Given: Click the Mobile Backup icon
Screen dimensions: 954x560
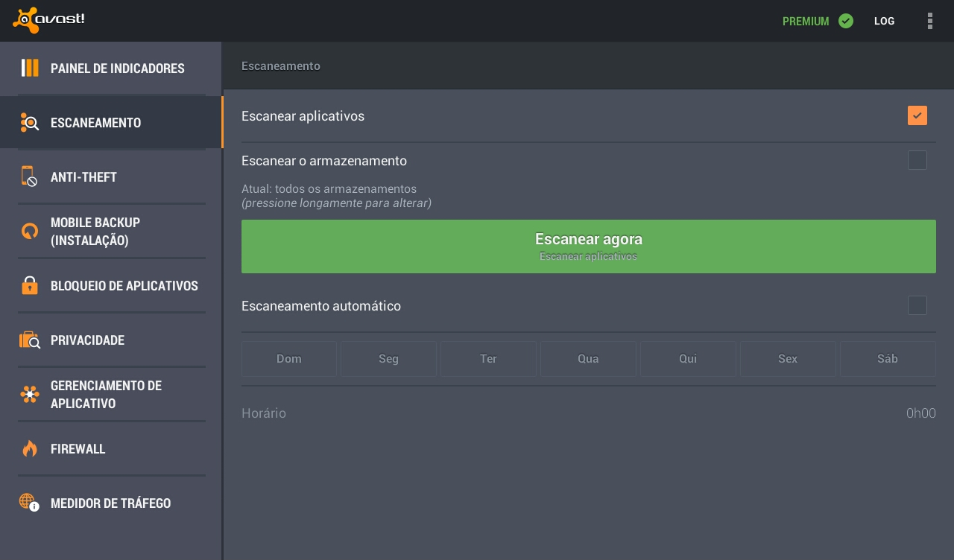Looking at the screenshot, I should click(30, 231).
